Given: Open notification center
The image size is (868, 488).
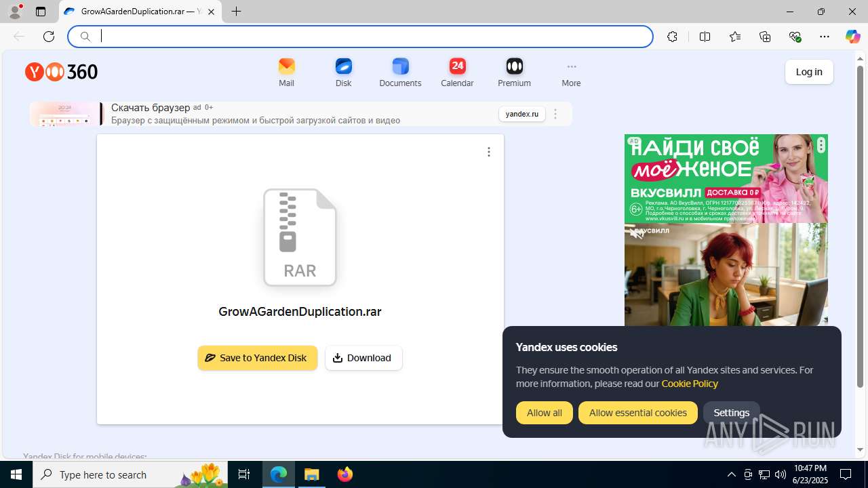Looking at the screenshot, I should [x=846, y=474].
